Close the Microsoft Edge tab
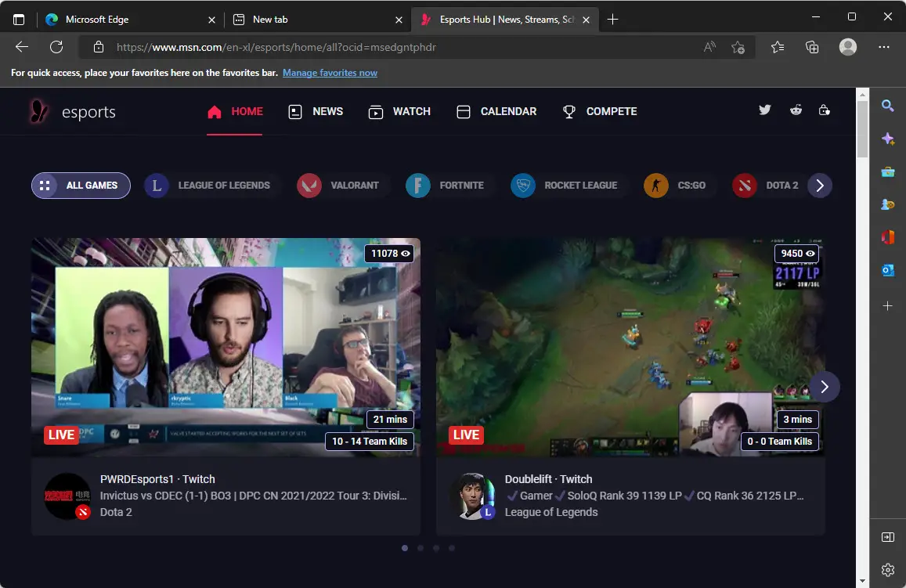 [x=211, y=20]
